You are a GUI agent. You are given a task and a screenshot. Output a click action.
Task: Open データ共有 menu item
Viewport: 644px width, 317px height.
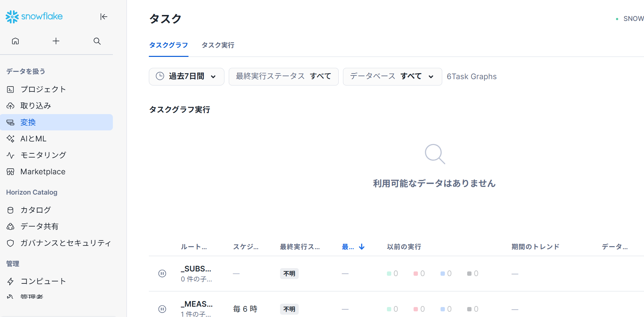click(x=56, y=227)
